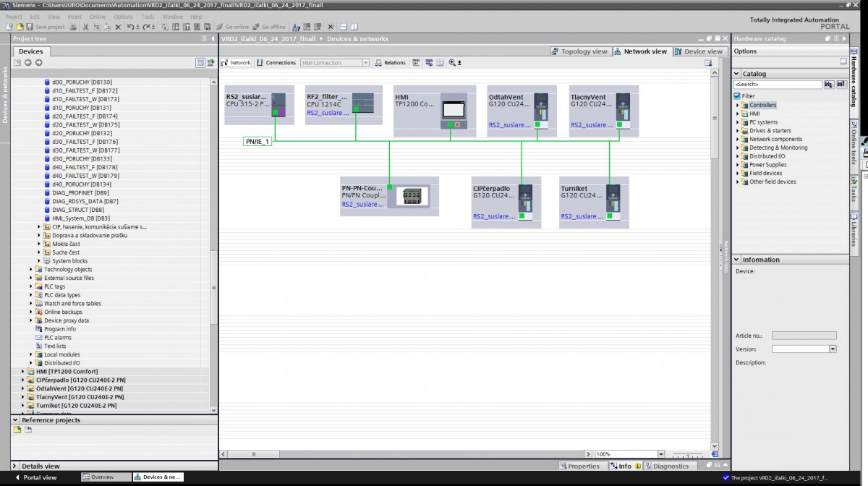
Task: Click the Go offline button
Action: coord(269,27)
